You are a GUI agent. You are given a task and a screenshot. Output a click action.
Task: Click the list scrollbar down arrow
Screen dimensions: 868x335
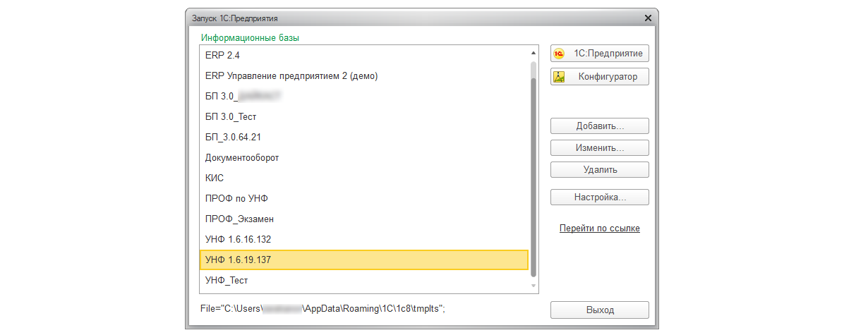click(534, 287)
